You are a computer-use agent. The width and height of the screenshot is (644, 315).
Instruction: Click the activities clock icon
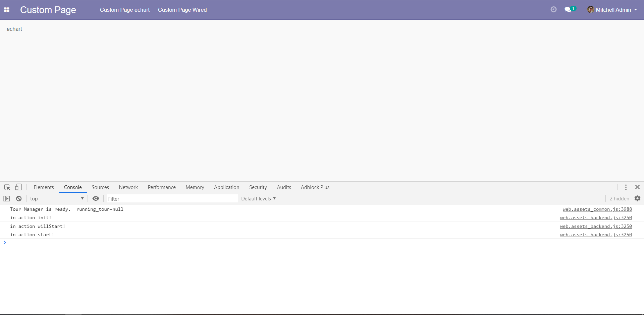pos(553,10)
